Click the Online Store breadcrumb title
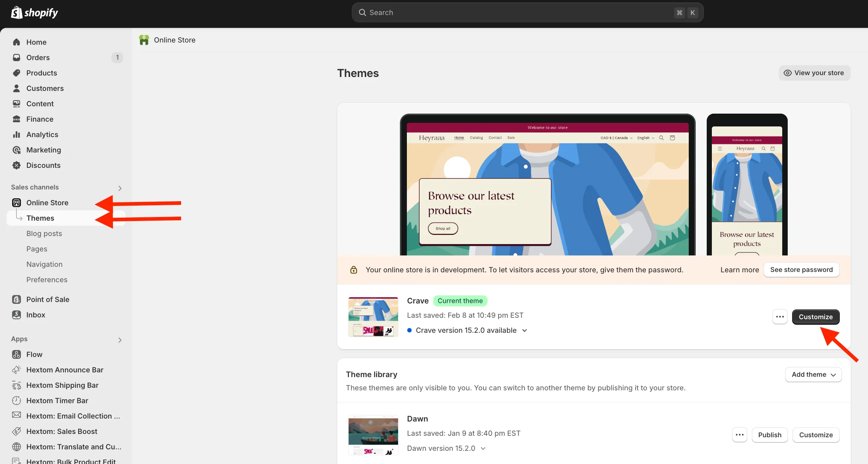Image resolution: width=868 pixels, height=464 pixels. tap(174, 40)
